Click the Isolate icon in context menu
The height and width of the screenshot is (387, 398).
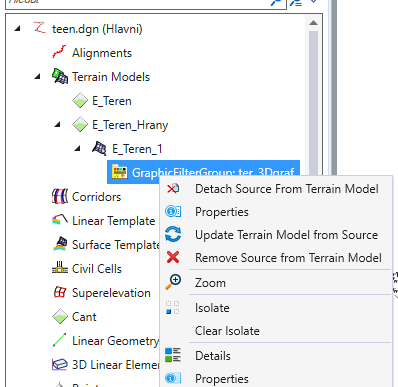coord(173,307)
